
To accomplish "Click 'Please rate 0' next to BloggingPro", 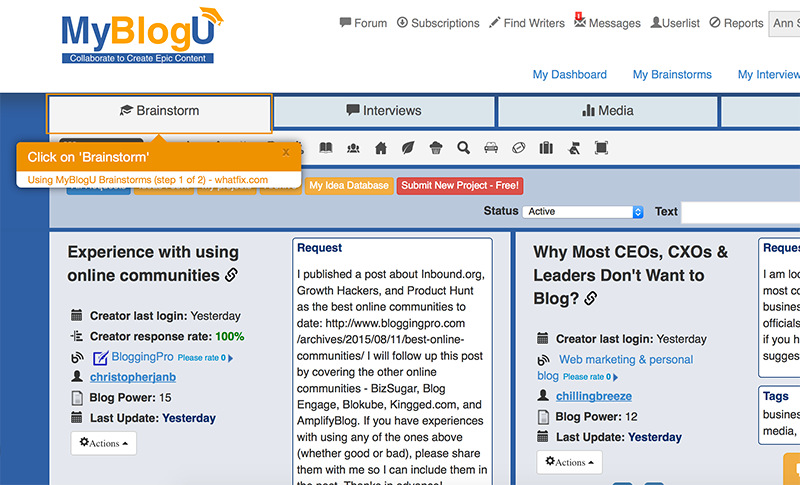I will [x=202, y=358].
